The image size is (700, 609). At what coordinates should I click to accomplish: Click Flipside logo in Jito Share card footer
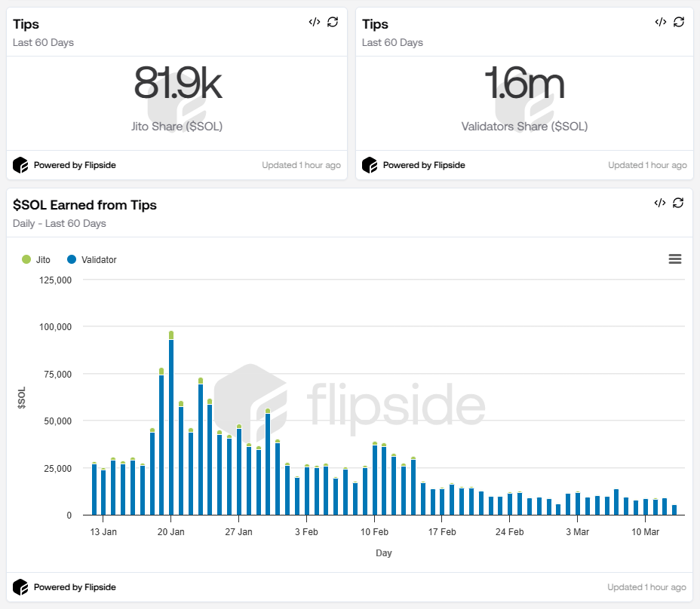[20, 165]
